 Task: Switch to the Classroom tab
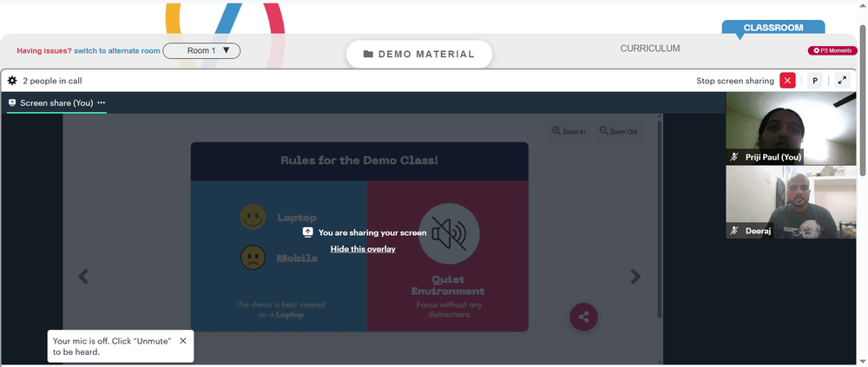pyautogui.click(x=773, y=28)
